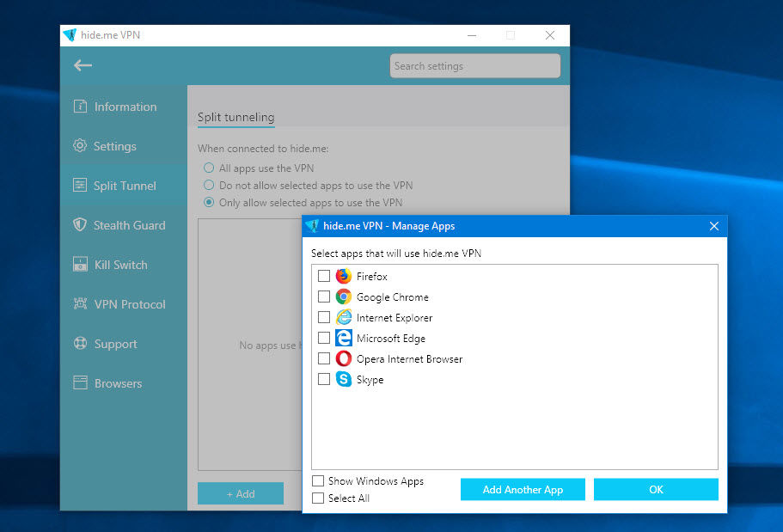Viewport: 783px width, 532px height.
Task: Enable the Firefox checkbox
Action: coord(324,276)
